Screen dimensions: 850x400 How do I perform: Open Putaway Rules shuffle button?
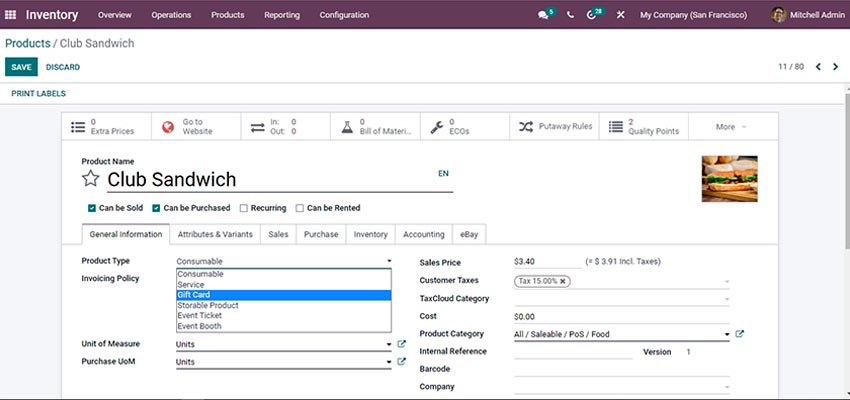555,127
